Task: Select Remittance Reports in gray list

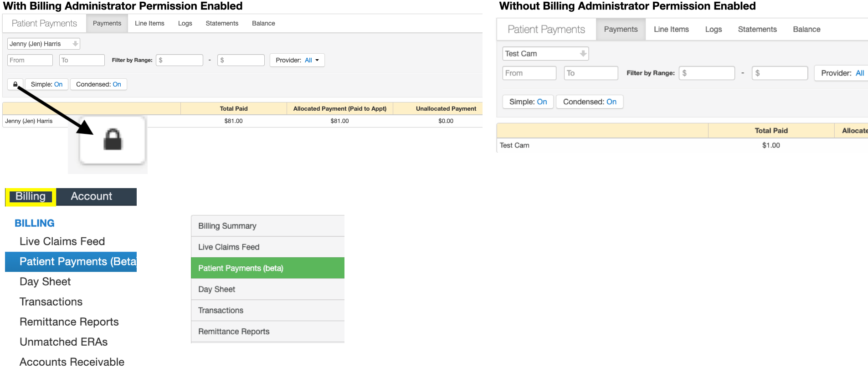Action: click(268, 332)
